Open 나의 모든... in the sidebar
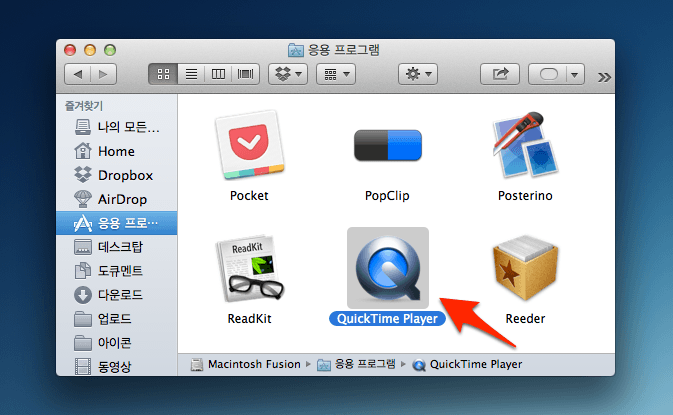The height and width of the screenshot is (415, 673). tap(117, 127)
